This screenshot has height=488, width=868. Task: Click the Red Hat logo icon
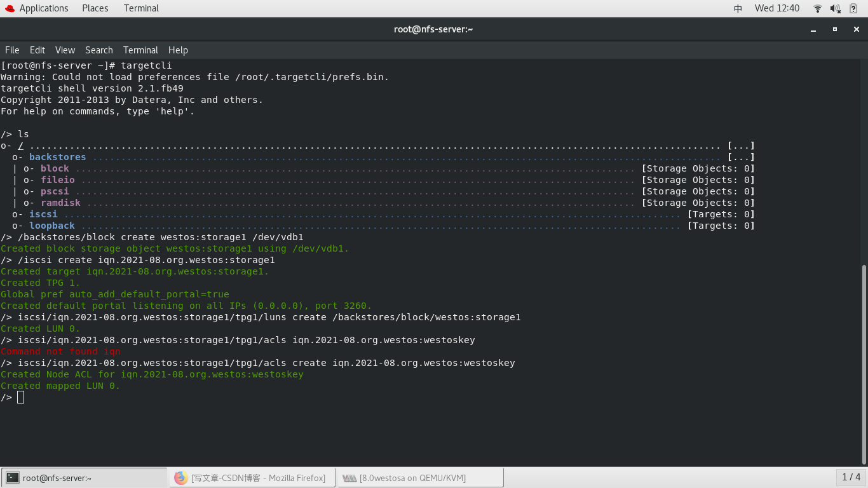pos(10,8)
